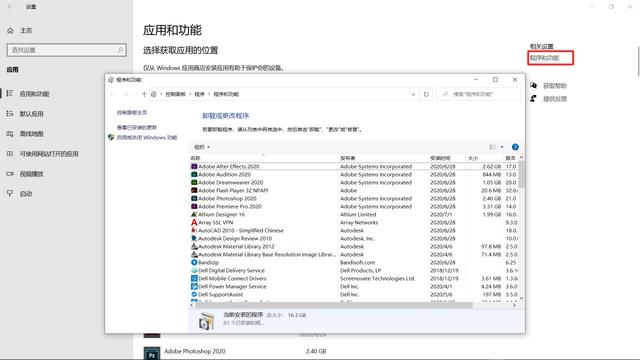Click the Programs and Features search box
The image size is (640, 360).
[x=478, y=94]
